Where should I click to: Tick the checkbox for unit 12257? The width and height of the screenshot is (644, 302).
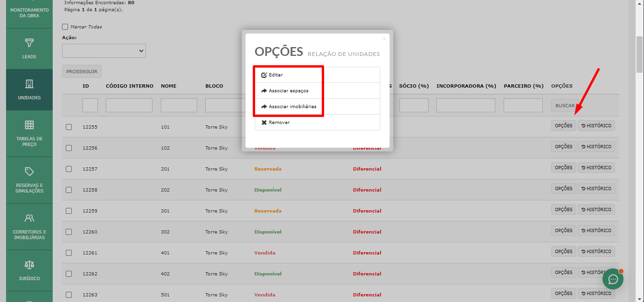click(69, 169)
